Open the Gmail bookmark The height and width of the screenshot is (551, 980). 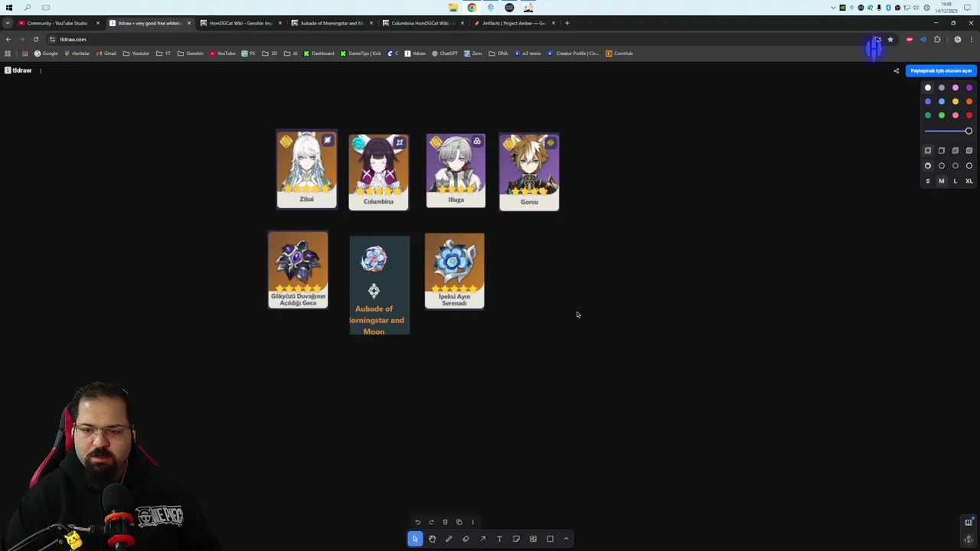click(106, 54)
